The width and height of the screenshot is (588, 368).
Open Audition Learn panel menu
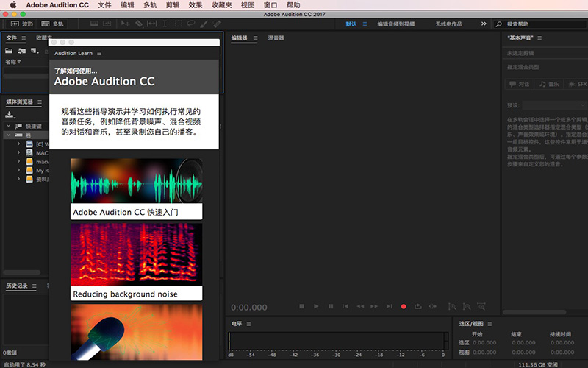tap(99, 53)
